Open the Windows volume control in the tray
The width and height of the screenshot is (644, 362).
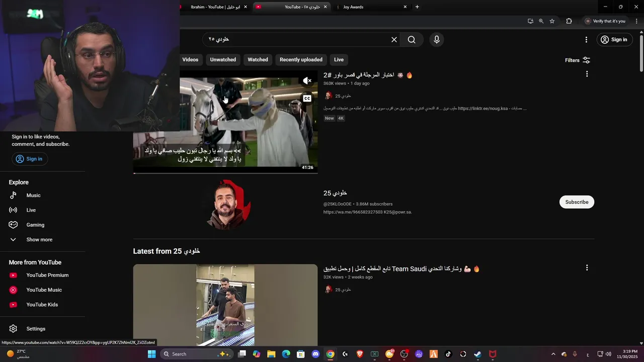[608, 354]
